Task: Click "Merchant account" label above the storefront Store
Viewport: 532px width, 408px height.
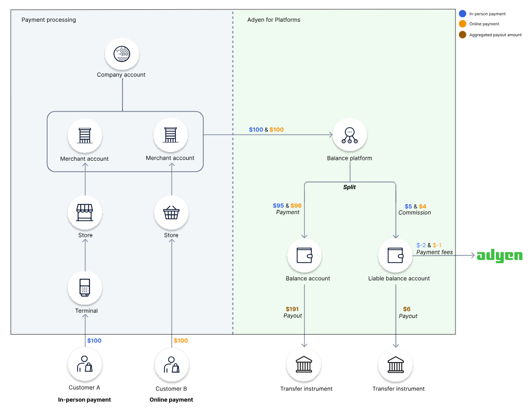Action: [84, 159]
